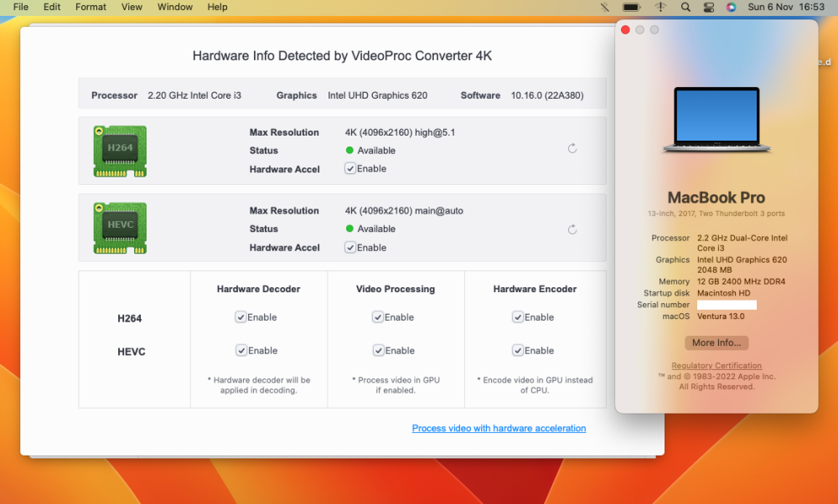Image resolution: width=838 pixels, height=504 pixels.
Task: Refresh the HEVC hardware detection
Action: pos(572,229)
